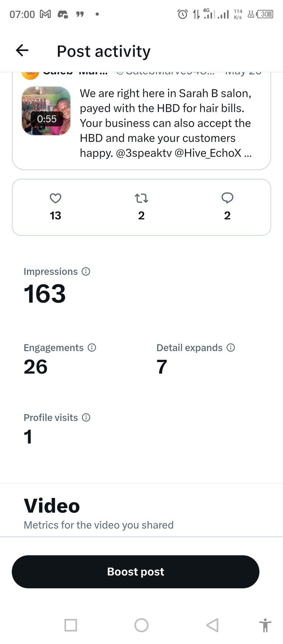
Task: Tap the back arrow icon
Action: point(22,50)
